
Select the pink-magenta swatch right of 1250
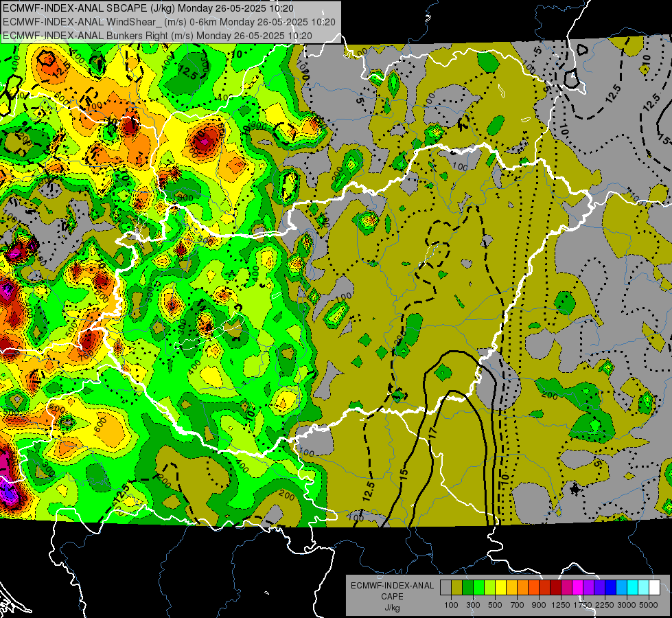tap(566, 588)
